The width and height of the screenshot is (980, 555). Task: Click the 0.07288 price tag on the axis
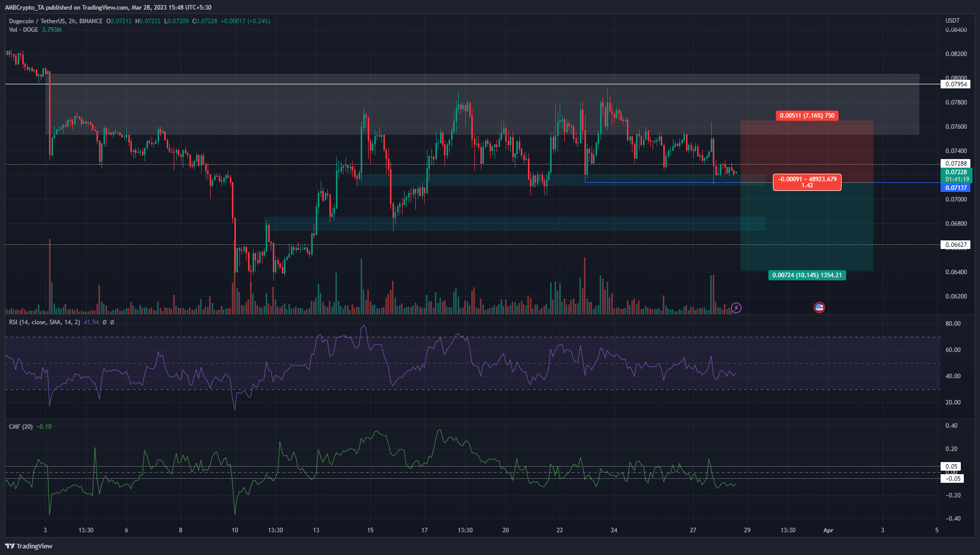pyautogui.click(x=957, y=163)
